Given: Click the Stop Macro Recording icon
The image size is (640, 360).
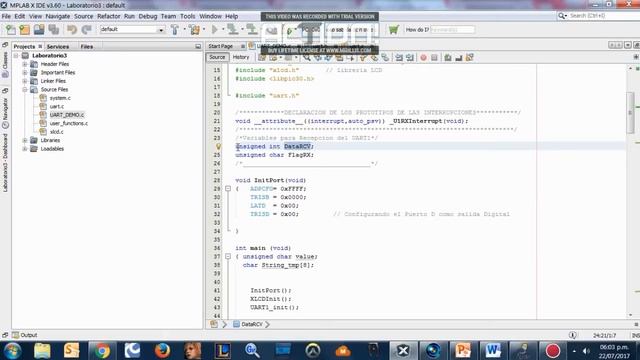Looking at the screenshot, I should click(x=434, y=58).
